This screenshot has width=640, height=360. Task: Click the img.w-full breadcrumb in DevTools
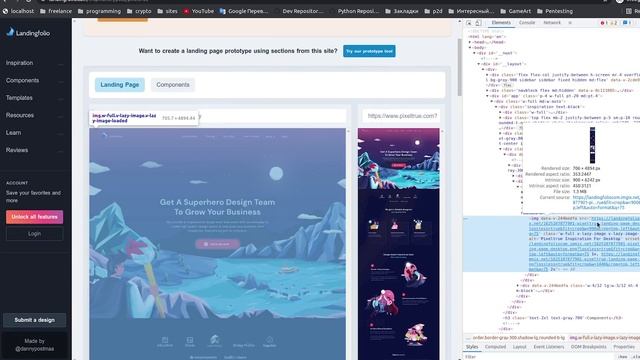click(604, 338)
